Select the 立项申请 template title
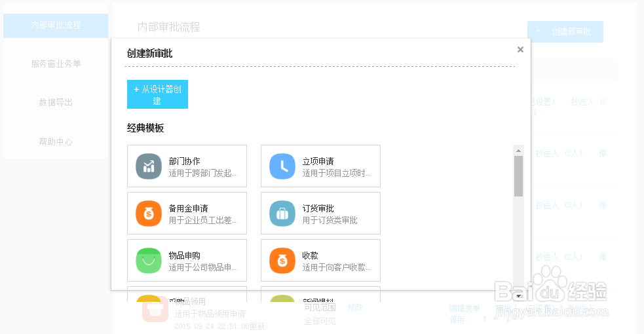Viewport: 644px width, 334px height. 318,161
